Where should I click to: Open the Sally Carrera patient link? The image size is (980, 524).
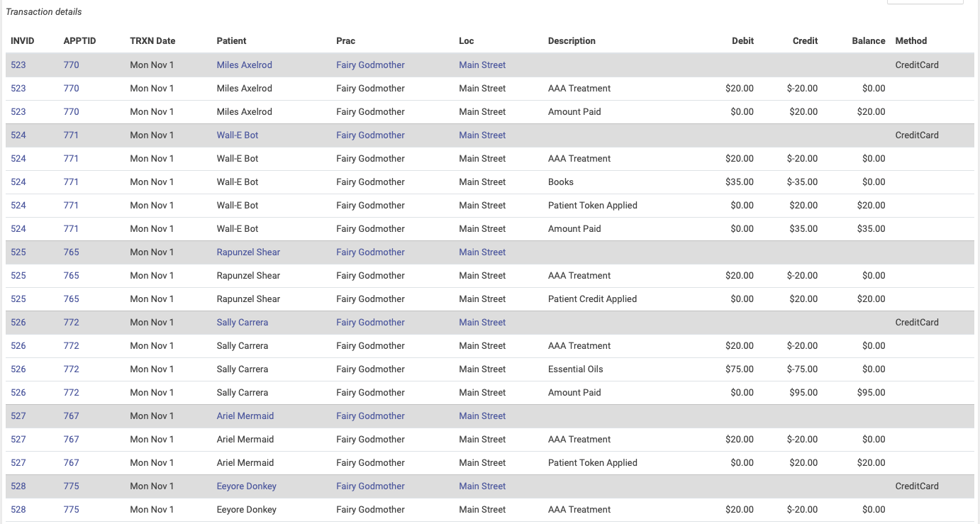click(x=243, y=322)
